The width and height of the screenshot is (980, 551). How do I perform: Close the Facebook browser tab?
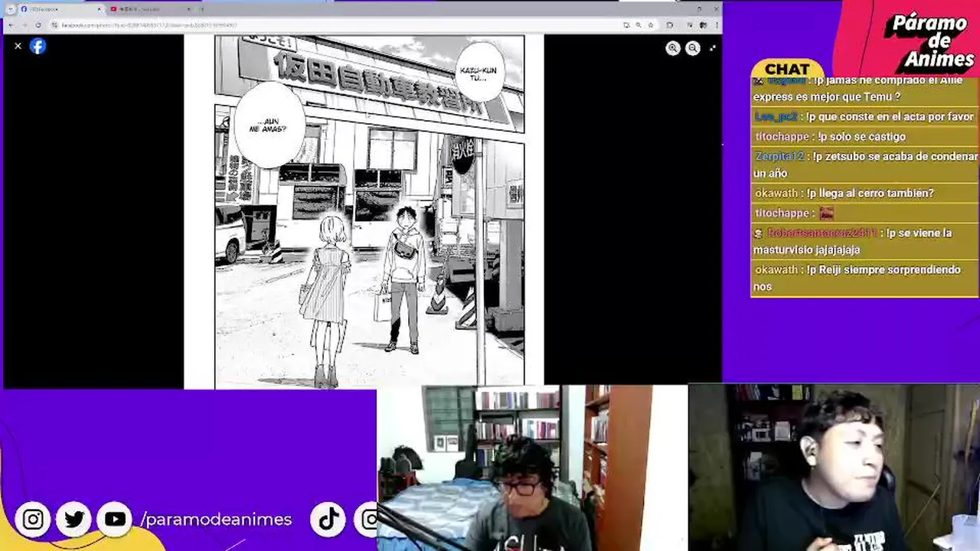pos(99,9)
